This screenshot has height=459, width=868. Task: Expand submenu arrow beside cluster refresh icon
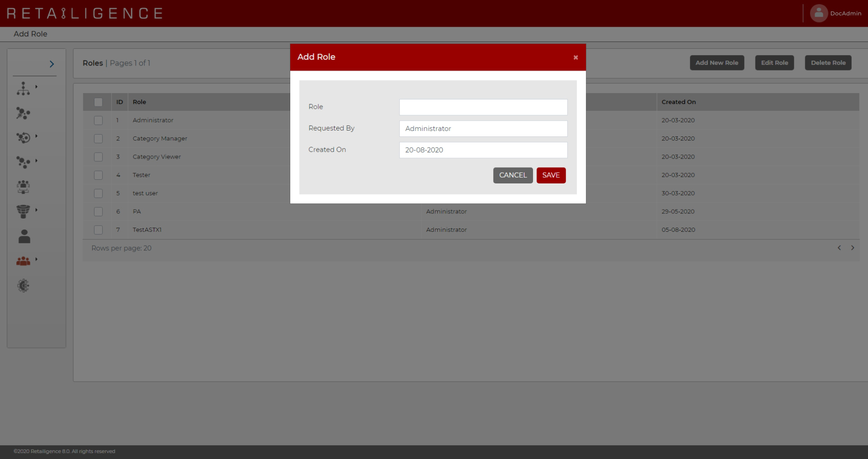pyautogui.click(x=36, y=136)
